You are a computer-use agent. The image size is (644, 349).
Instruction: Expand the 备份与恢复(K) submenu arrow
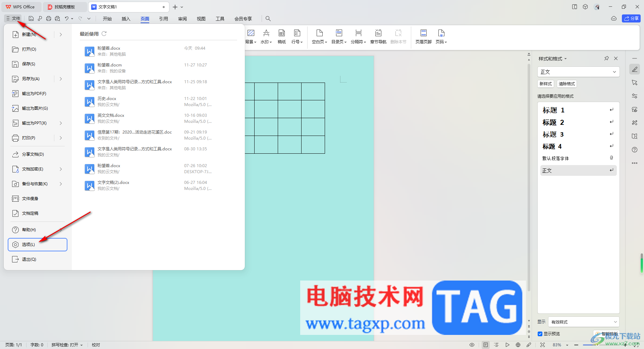(x=61, y=184)
